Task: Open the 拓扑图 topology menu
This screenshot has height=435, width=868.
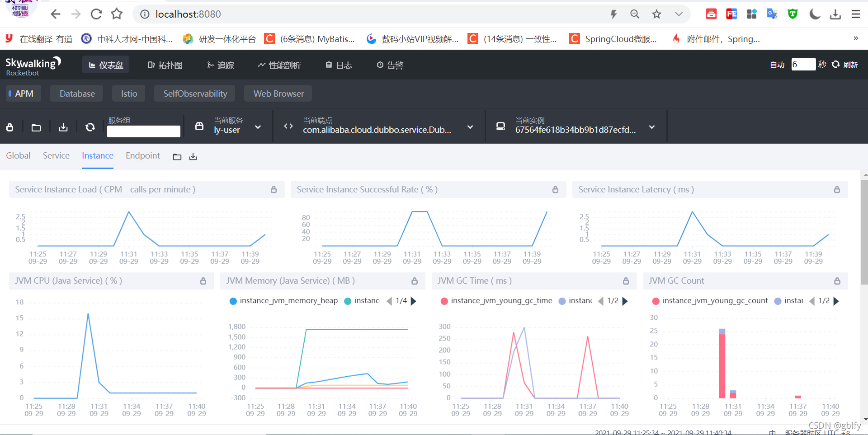Action: tap(165, 65)
